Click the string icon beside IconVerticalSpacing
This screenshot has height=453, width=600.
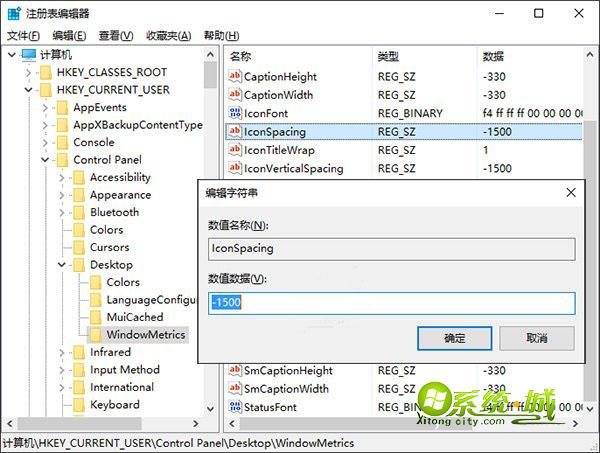click(x=235, y=168)
